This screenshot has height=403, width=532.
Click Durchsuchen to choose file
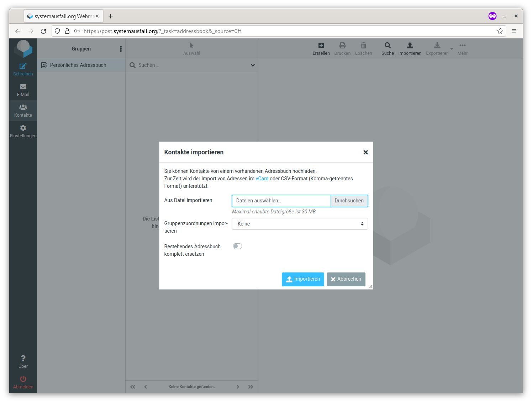349,201
